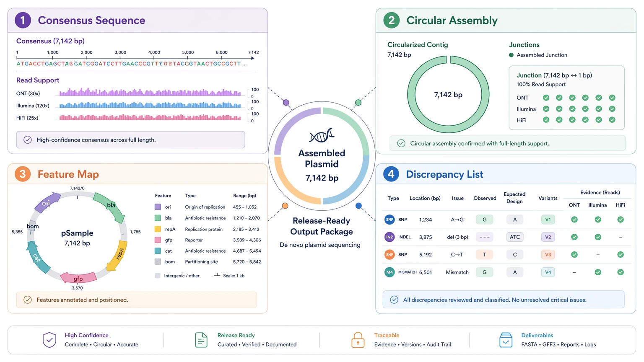
Task: Click the V2 variant tag
Action: (x=548, y=237)
